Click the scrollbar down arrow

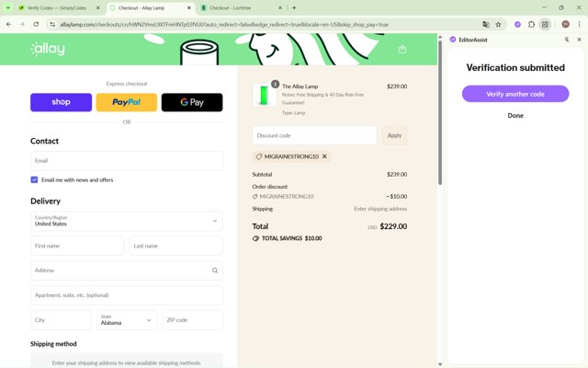click(x=440, y=364)
